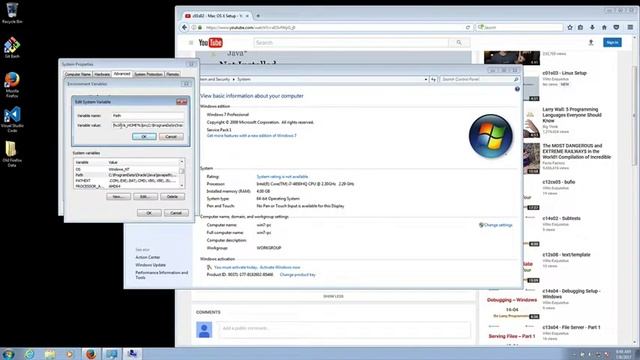Open a new Firefox tab
640x360 pixels.
coord(258,16)
